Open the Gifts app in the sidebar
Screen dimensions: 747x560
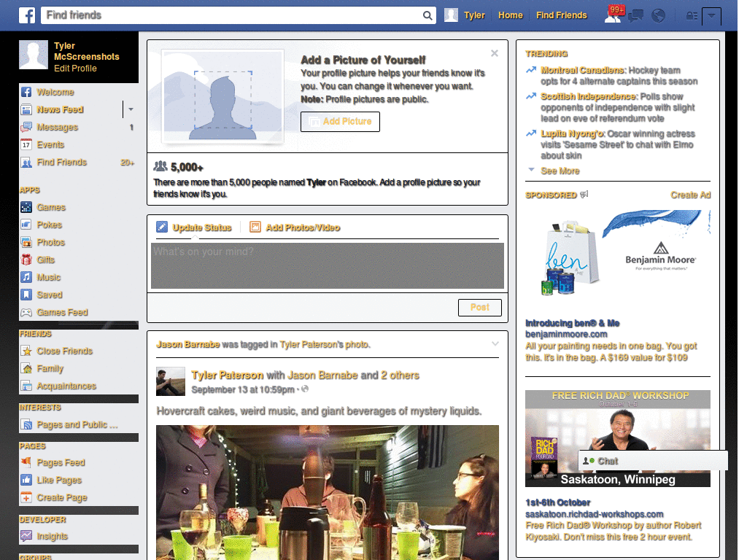[x=46, y=260]
